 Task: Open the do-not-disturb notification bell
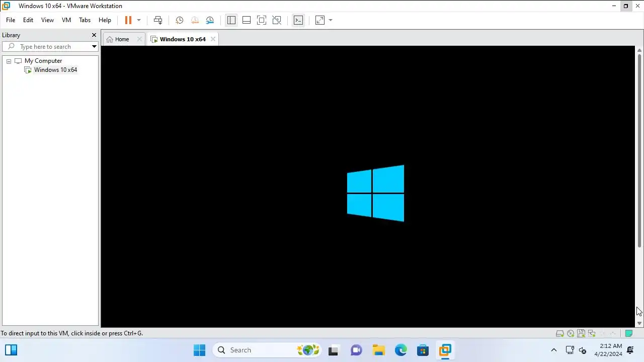(630, 350)
